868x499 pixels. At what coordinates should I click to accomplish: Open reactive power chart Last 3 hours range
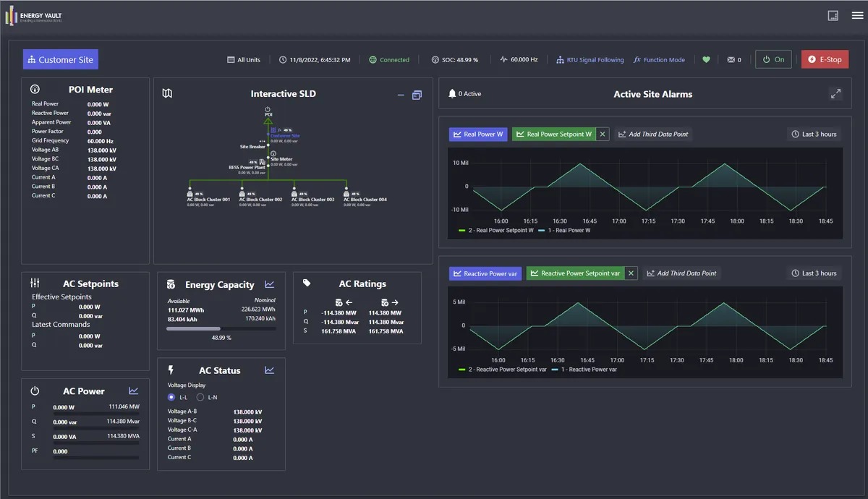pyautogui.click(x=814, y=273)
